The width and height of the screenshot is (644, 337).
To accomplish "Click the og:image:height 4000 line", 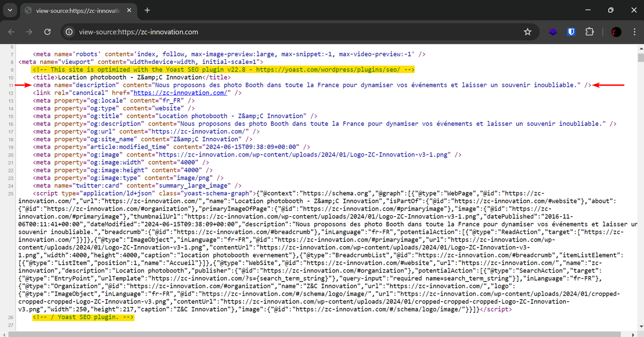I will [x=123, y=170].
